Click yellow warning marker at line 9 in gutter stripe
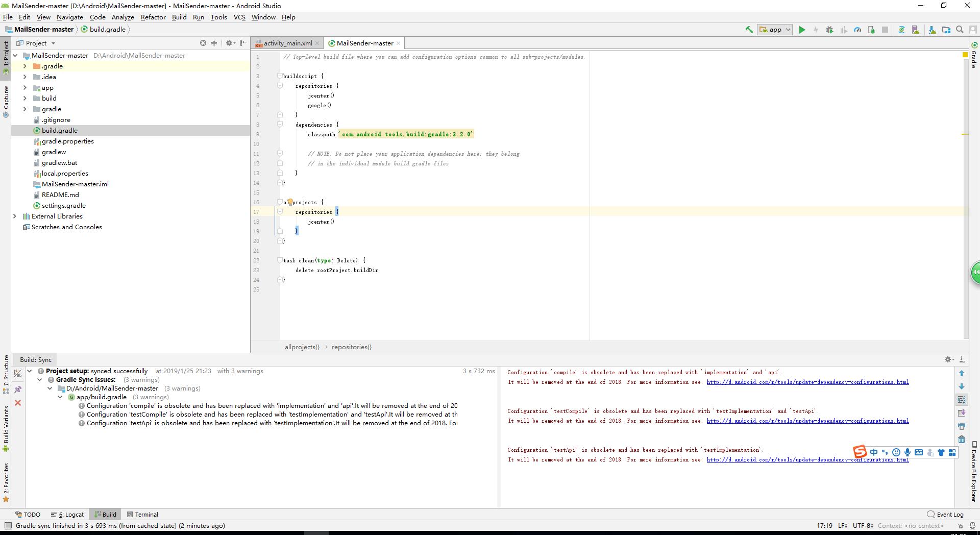The image size is (980, 535). (965, 134)
